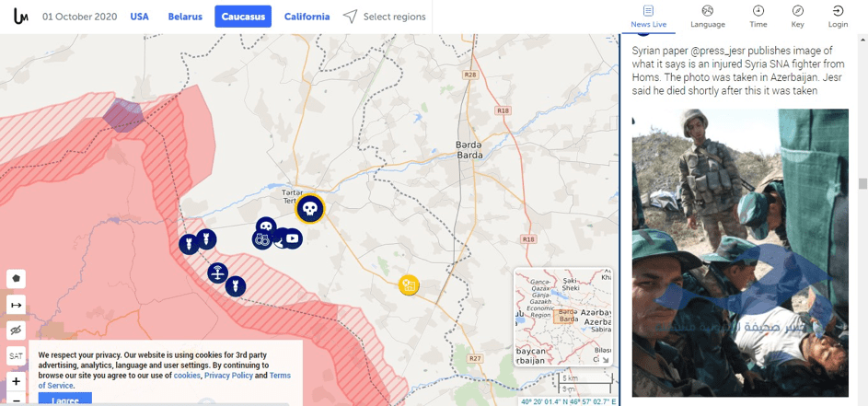Click the map coordinates readout text
This screenshot has height=406, width=868.
point(567,401)
